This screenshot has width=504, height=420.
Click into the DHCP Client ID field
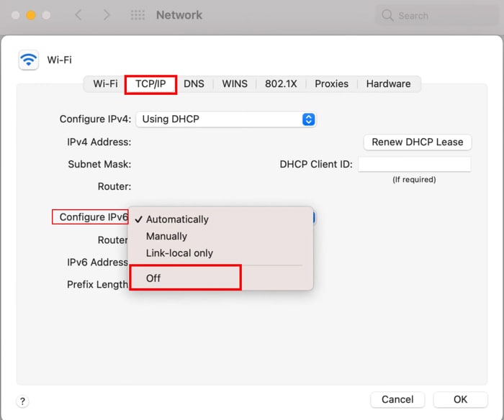pyautogui.click(x=415, y=165)
